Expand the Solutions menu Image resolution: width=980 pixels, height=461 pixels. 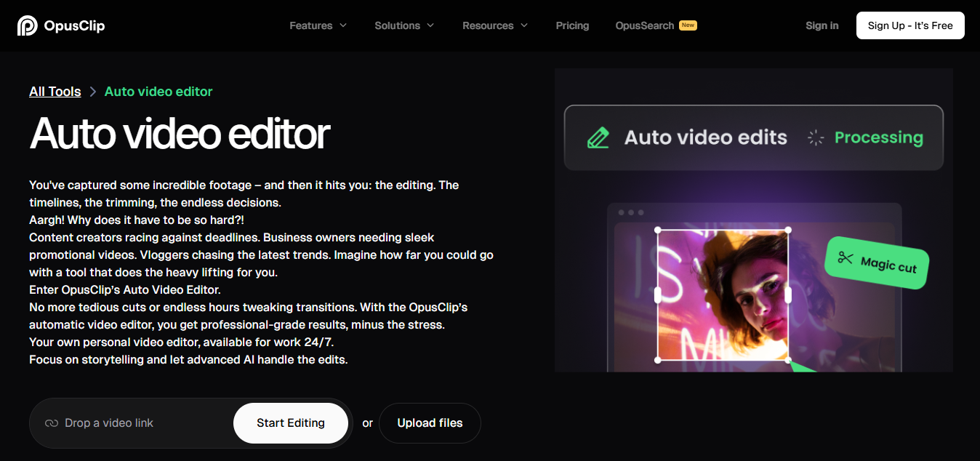tap(403, 25)
